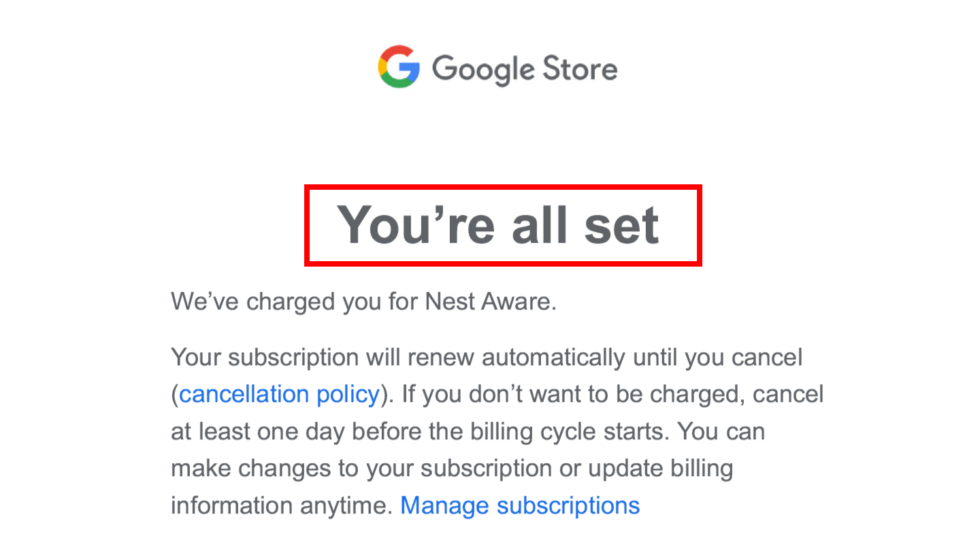Click the word Google in the header

pos(484,69)
